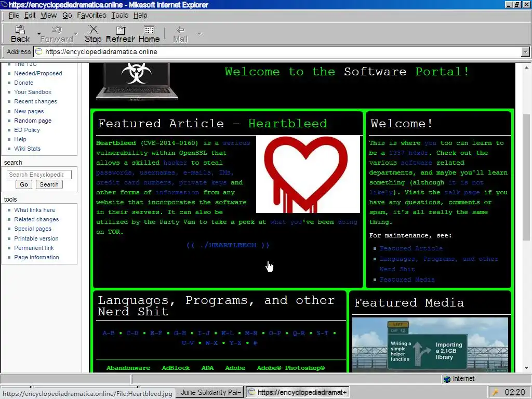Open the Help menu

(x=140, y=15)
